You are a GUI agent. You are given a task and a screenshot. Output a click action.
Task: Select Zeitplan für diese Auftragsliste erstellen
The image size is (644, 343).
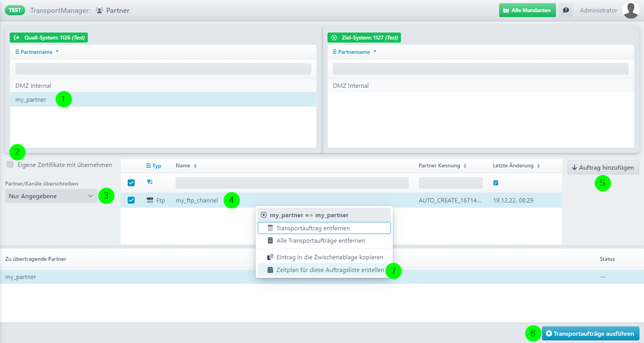click(324, 270)
